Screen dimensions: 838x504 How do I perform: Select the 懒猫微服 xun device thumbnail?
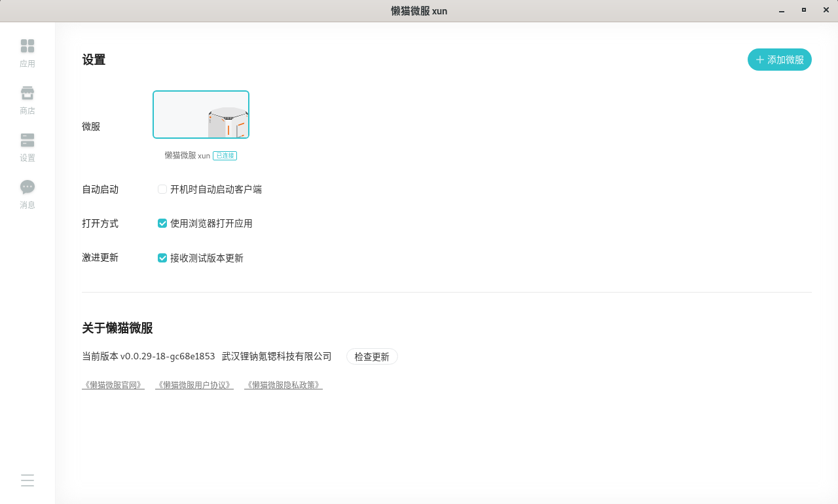coord(201,115)
